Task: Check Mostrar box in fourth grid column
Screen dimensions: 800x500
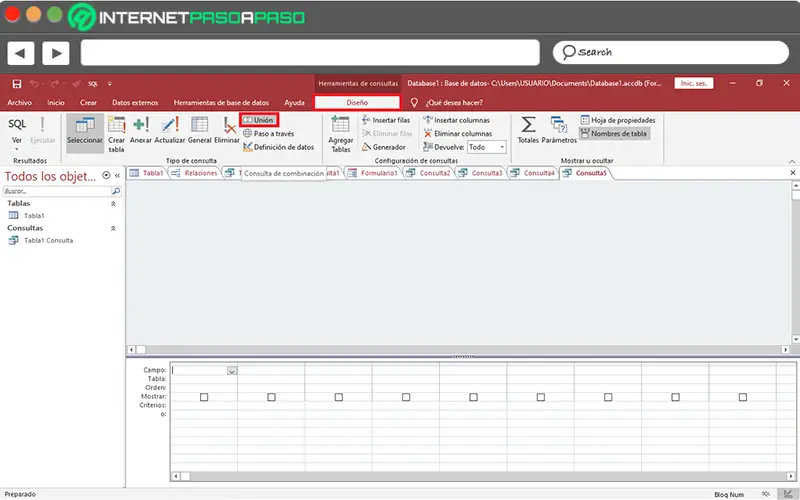Action: (x=406, y=397)
